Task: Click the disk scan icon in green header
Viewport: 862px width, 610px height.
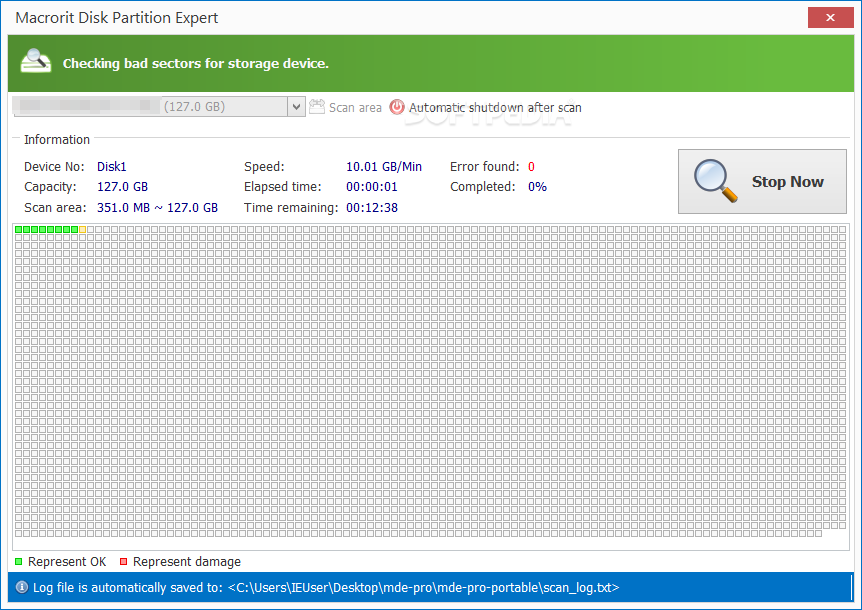Action: coord(36,61)
